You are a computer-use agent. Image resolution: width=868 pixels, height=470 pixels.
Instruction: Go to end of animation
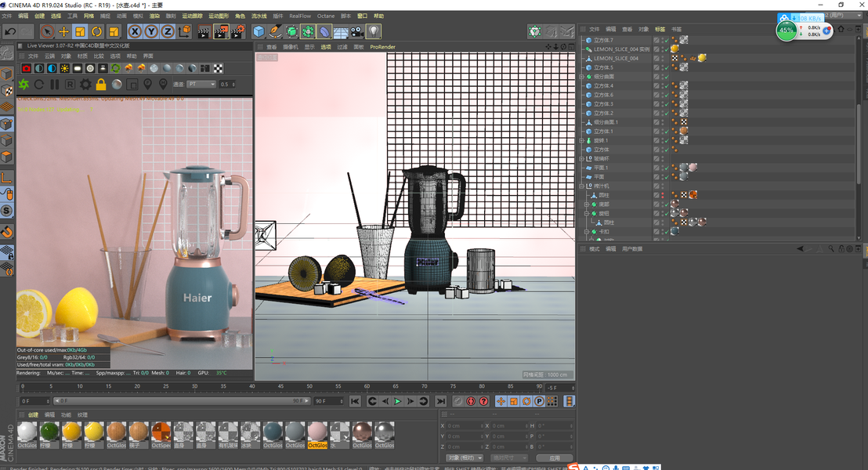(440, 401)
